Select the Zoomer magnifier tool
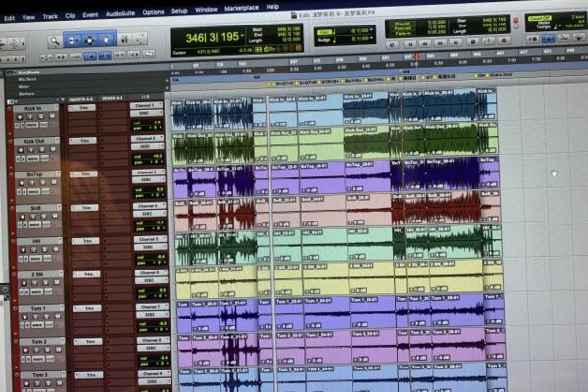The height and width of the screenshot is (392, 588). click(x=55, y=41)
